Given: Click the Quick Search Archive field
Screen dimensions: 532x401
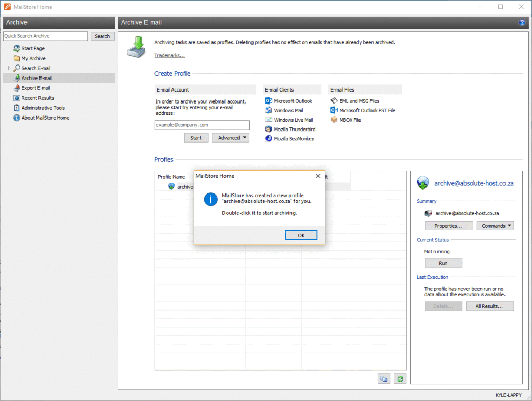Looking at the screenshot, I should coord(46,36).
